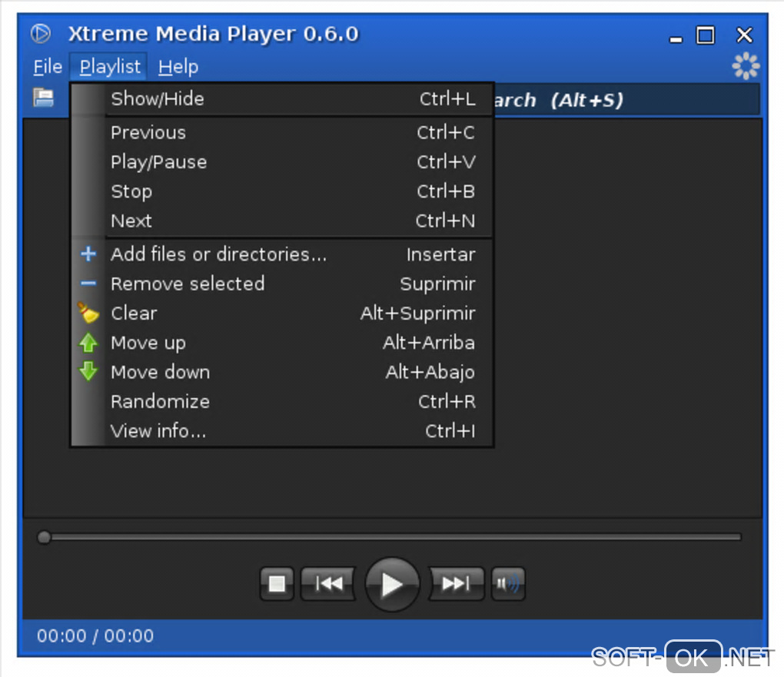
Task: Start playback with the round Play button
Action: [x=392, y=584]
